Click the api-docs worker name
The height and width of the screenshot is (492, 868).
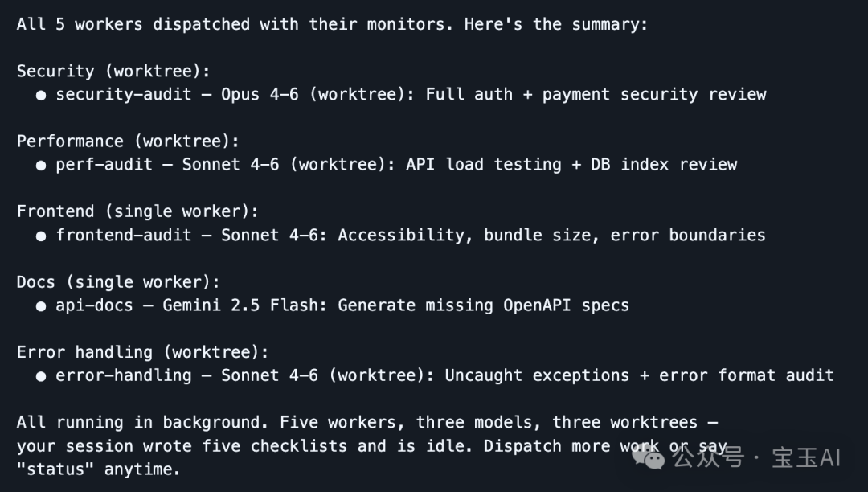pyautogui.click(x=94, y=305)
